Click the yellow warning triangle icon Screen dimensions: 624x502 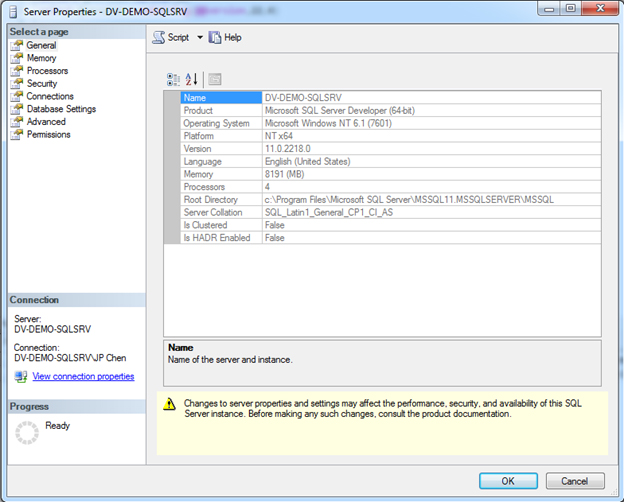170,404
